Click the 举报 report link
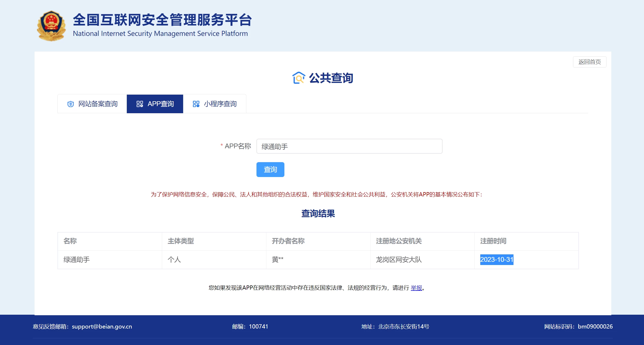This screenshot has width=644, height=345. click(416, 288)
